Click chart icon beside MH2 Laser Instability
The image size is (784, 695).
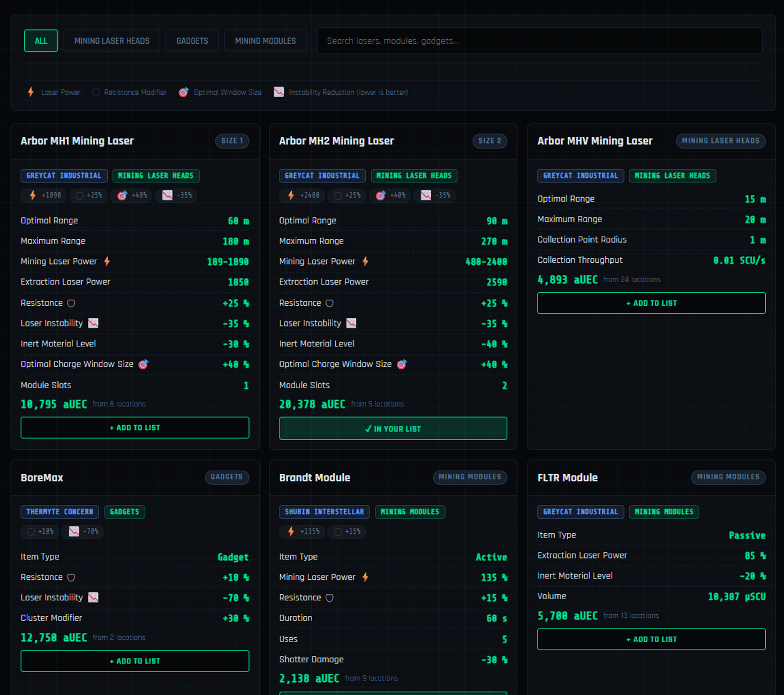tap(351, 323)
